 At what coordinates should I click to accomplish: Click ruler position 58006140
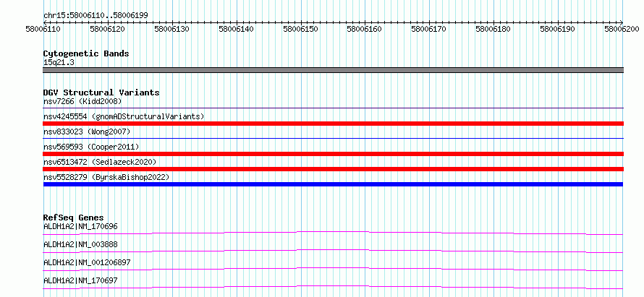236,29
